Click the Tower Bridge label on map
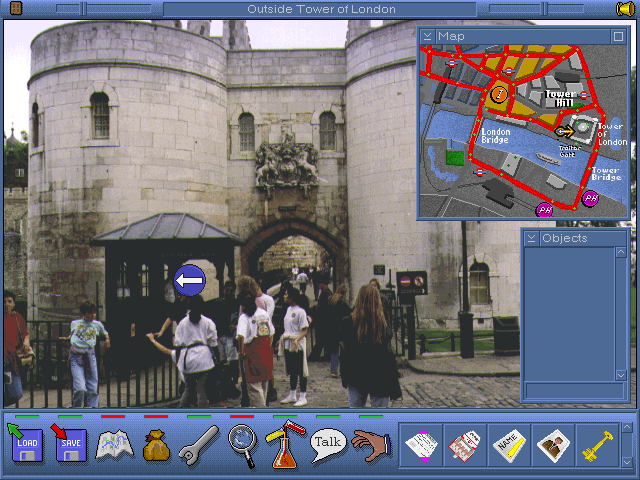The image size is (640, 480). 607,173
